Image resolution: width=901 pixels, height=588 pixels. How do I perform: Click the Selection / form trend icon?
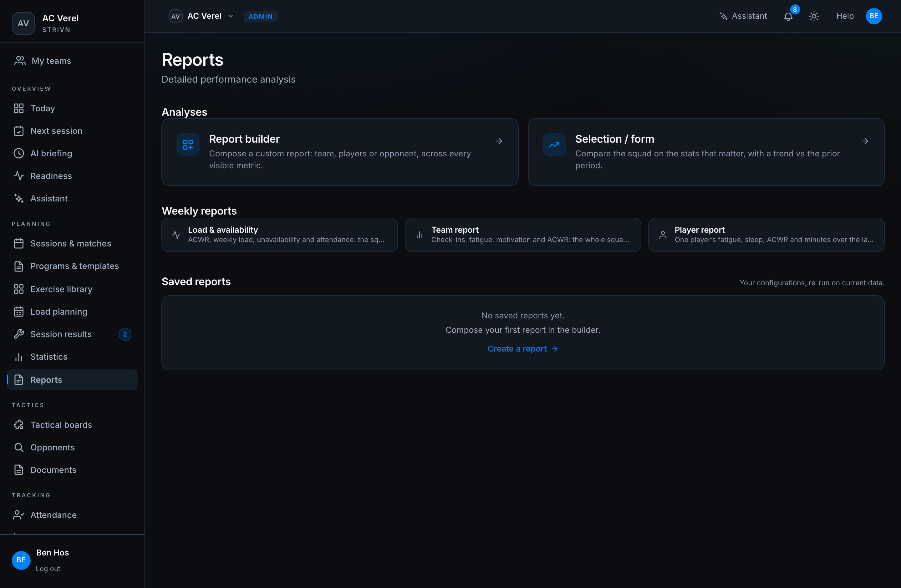pos(554,144)
